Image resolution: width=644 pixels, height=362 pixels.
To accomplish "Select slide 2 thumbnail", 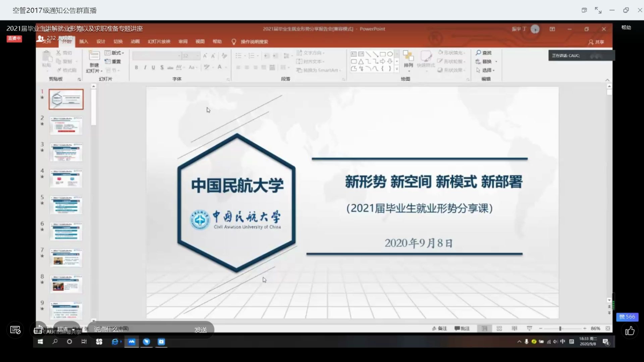I will tap(66, 126).
